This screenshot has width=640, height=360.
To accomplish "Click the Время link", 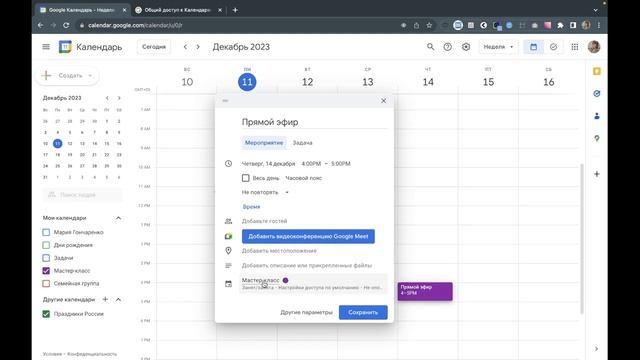I will pos(251,207).
